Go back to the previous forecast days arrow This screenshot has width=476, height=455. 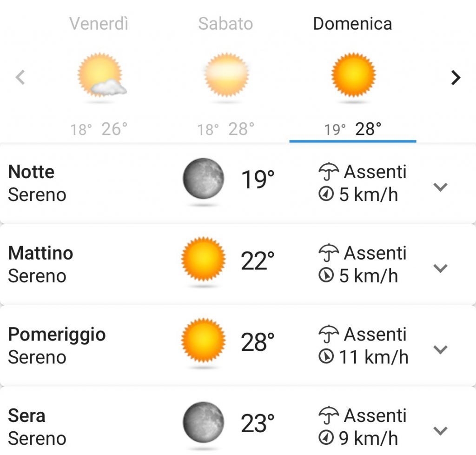(20, 77)
